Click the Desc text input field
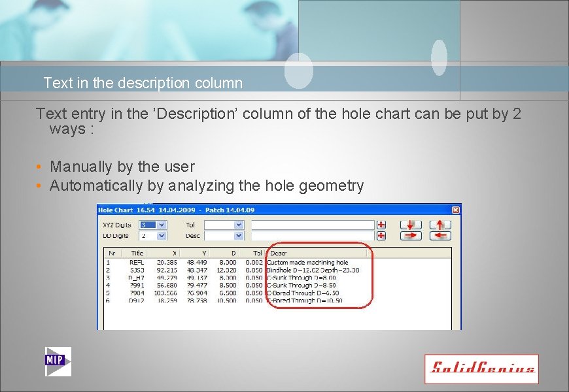Viewport: 569px width, 392px height. [x=313, y=236]
